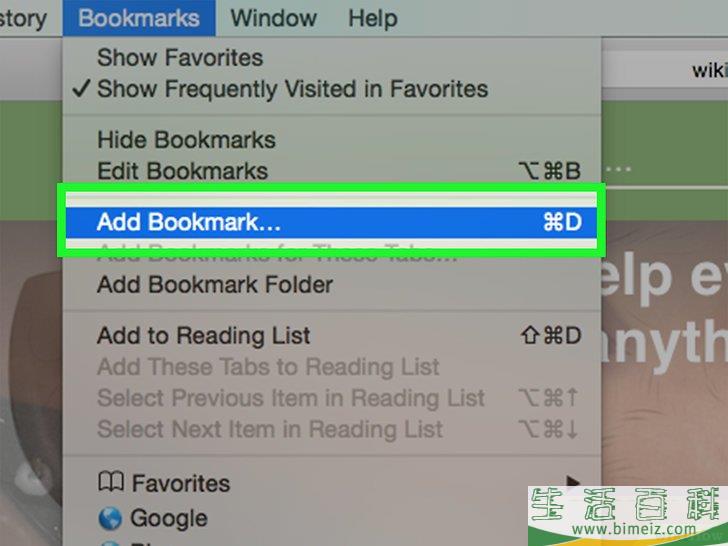Open the Bookmarks menu bar item
This screenshot has width=728, height=546.
click(139, 18)
